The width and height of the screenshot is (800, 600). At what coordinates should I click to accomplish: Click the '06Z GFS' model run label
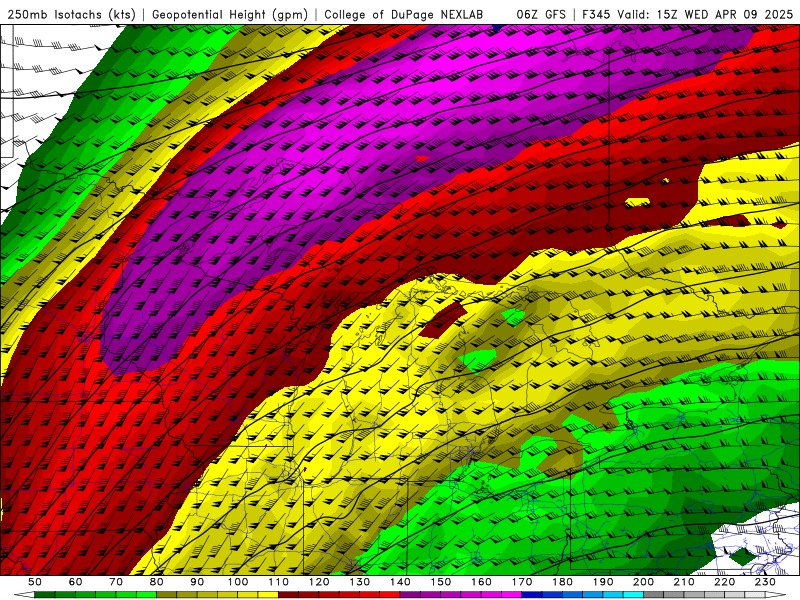pos(541,15)
